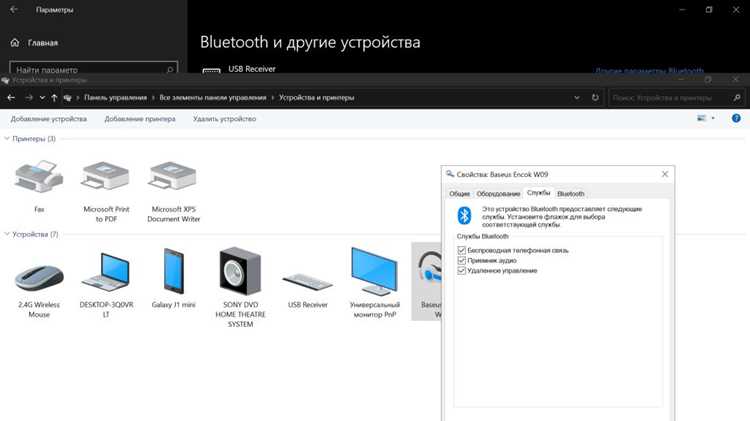Viewport: 750px width, 421px height.
Task: Click Удалить устройство in the toolbar
Action: pyautogui.click(x=224, y=119)
